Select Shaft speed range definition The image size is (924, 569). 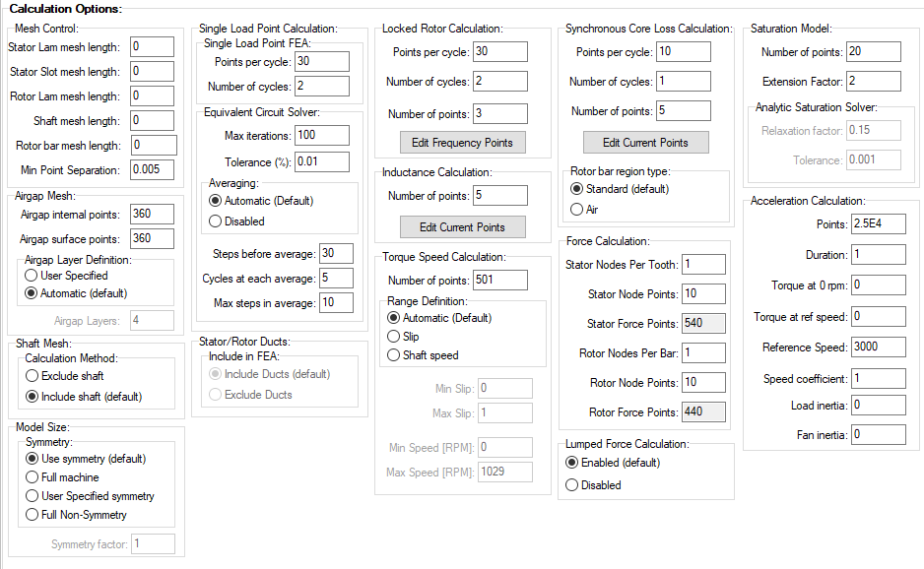click(x=394, y=355)
